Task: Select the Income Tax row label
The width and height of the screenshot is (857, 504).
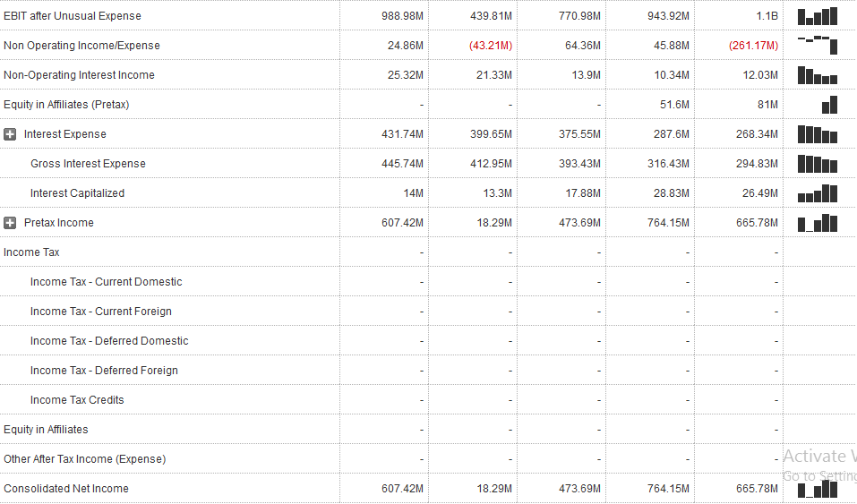Action: click(x=31, y=252)
